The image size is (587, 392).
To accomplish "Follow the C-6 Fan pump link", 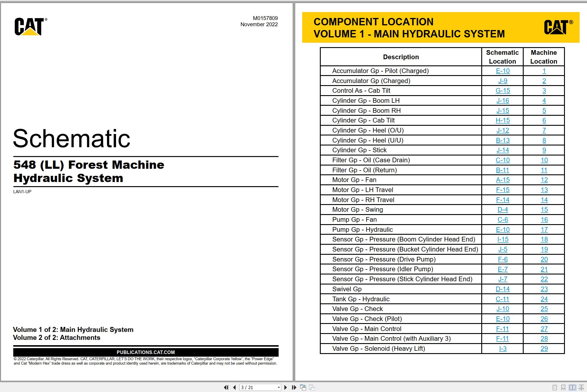I will click(502, 220).
